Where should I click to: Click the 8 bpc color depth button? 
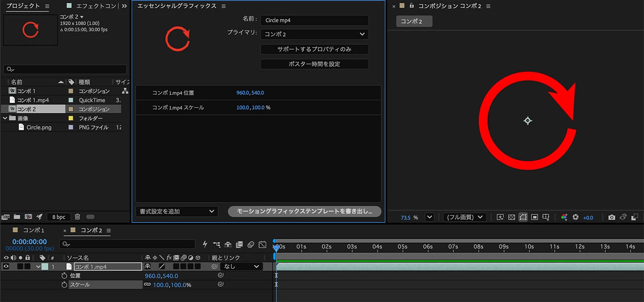[x=59, y=217]
